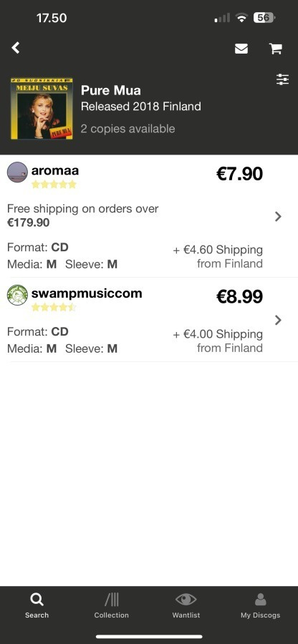This screenshot has height=644, width=298.
Task: Go to My Discogs tab
Action: tap(260, 605)
